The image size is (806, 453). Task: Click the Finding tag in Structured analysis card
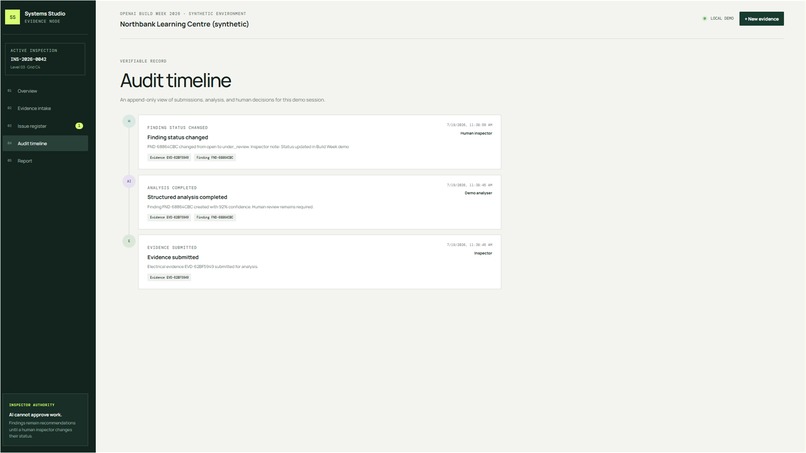(x=215, y=218)
